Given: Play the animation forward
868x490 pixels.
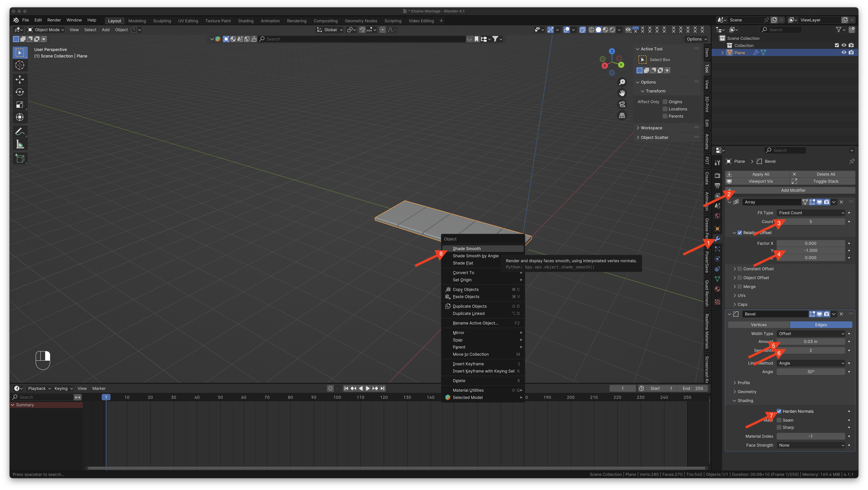Looking at the screenshot, I should (x=368, y=388).
